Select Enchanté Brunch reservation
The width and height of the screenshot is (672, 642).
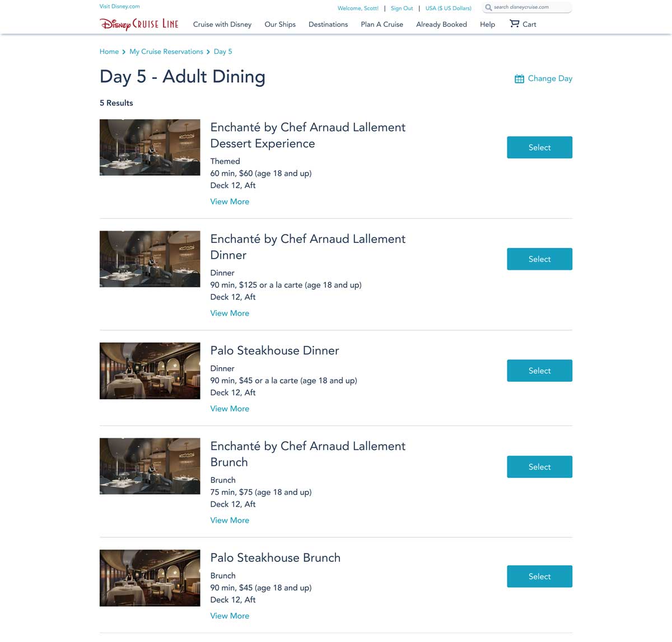click(539, 467)
